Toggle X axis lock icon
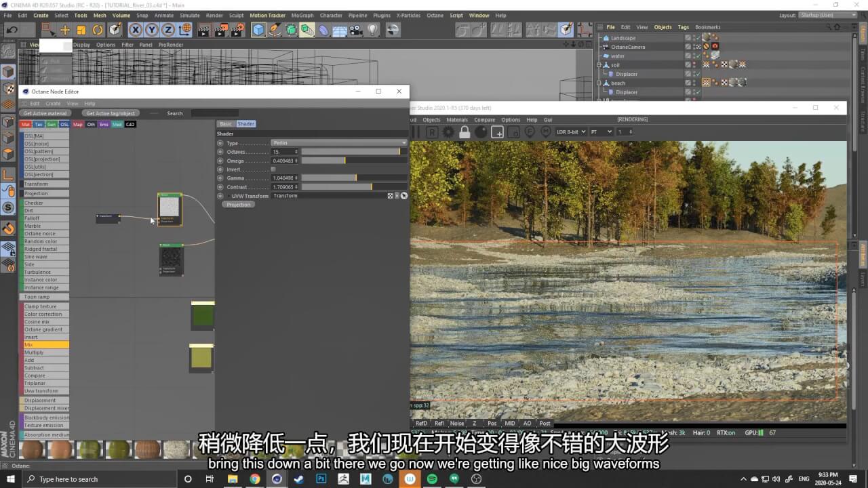Image resolution: width=868 pixels, height=488 pixels. (x=136, y=30)
